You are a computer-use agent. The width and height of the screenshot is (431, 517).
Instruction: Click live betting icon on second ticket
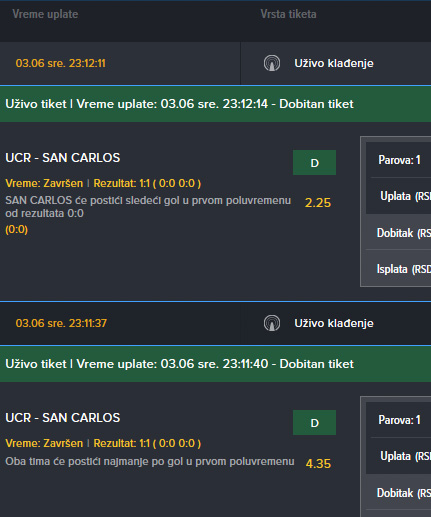(272, 323)
